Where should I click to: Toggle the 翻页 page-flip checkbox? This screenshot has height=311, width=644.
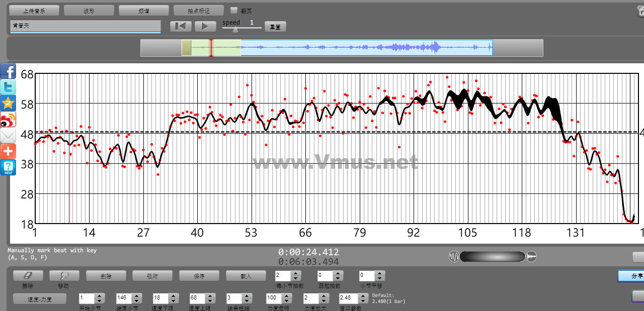233,10
